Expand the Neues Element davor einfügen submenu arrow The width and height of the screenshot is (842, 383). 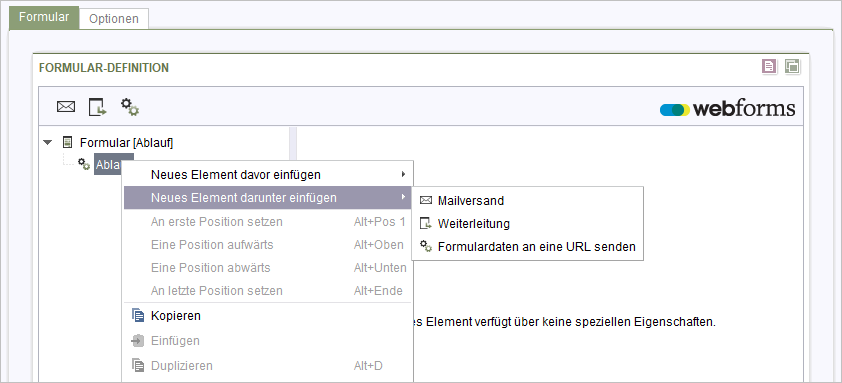[403, 175]
